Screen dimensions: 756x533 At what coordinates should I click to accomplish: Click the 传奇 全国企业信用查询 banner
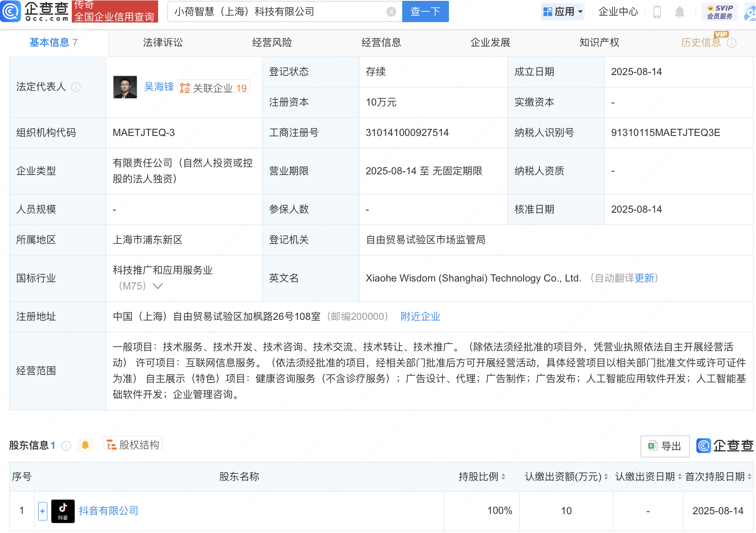(115, 11)
